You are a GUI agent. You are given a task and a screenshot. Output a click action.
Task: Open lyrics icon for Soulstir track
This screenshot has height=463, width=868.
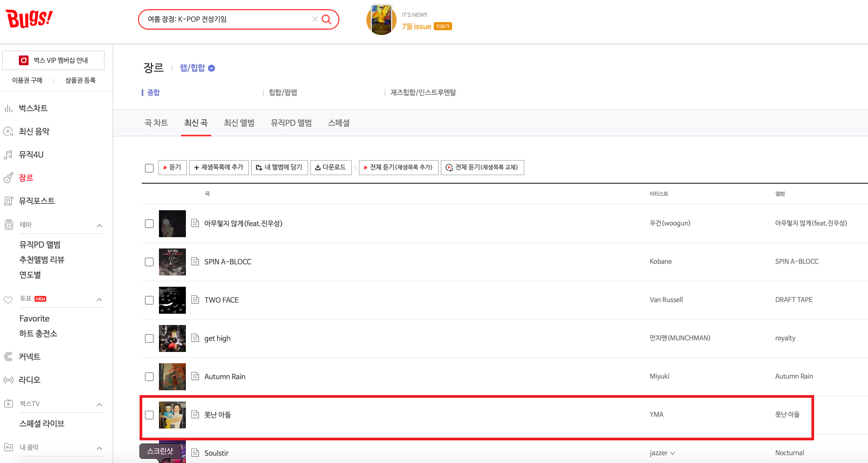click(195, 453)
